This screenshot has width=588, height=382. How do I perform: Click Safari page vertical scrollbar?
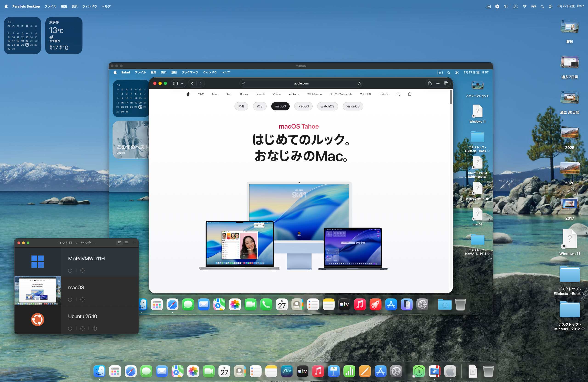pos(451,97)
